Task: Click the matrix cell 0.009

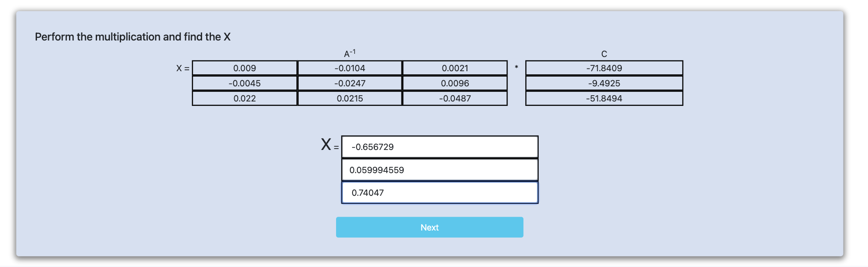Action: (x=245, y=68)
